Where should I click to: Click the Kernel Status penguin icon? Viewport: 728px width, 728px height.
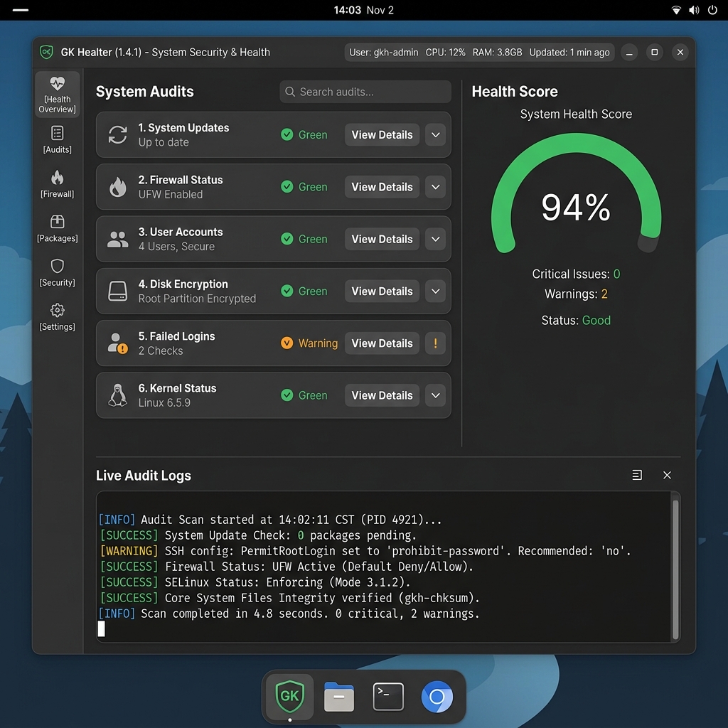[117, 395]
